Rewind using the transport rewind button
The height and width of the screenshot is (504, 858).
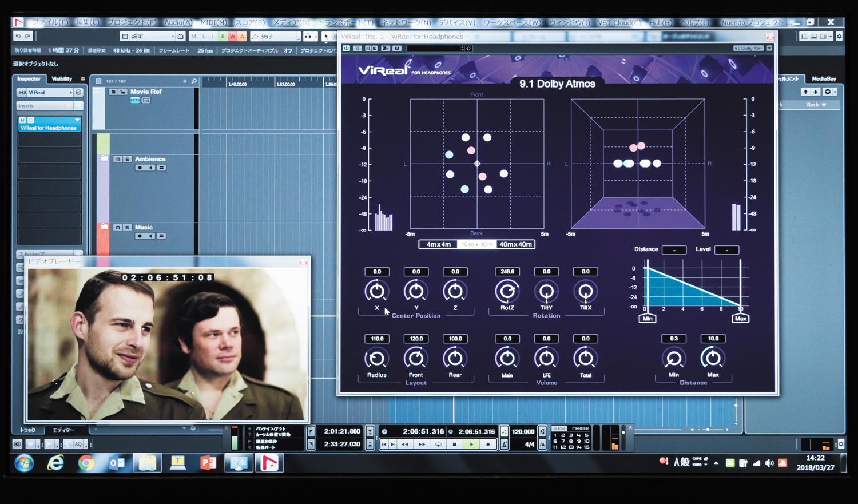click(x=405, y=445)
